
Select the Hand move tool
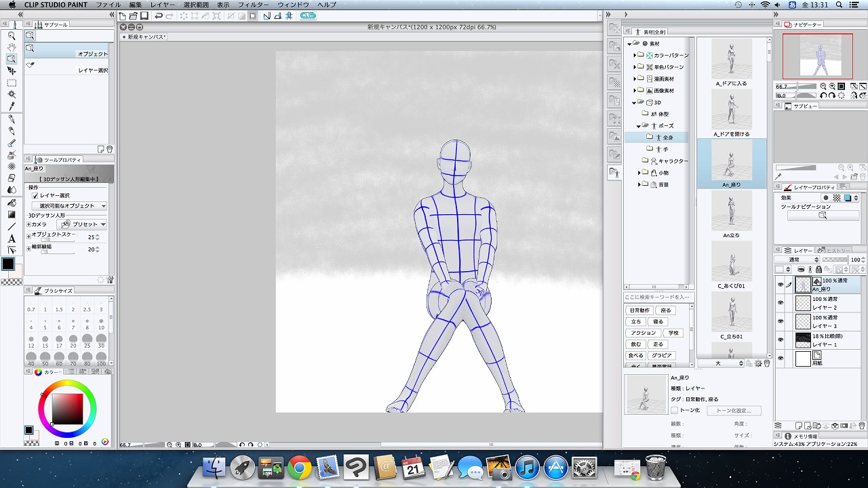tap(12, 47)
